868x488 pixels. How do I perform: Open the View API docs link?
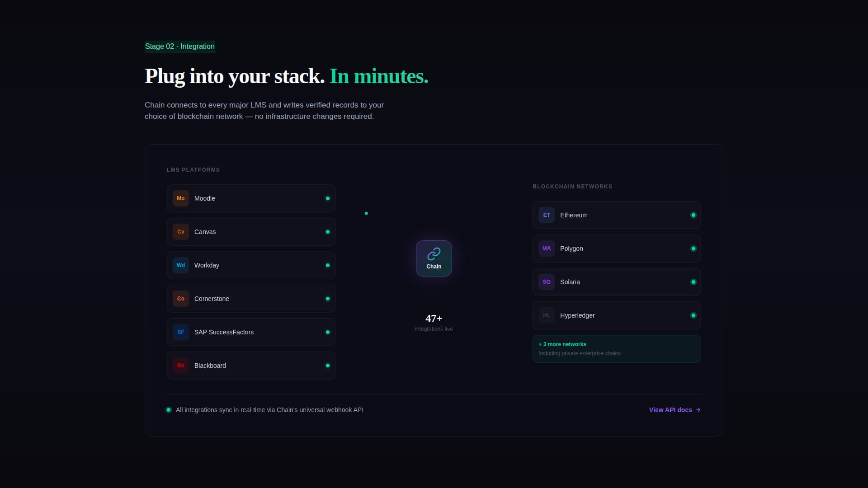coord(675,410)
